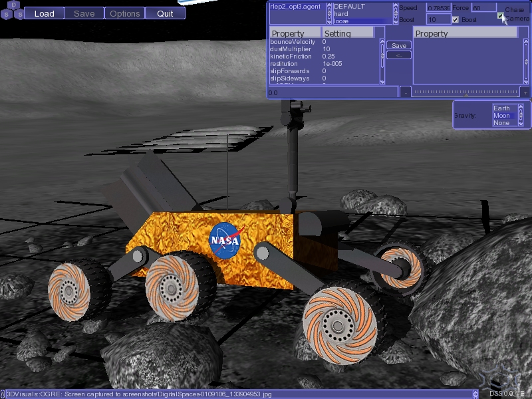Image resolution: width=532 pixels, height=399 pixels.
Task: Click the left arrow transfer button
Action: pos(399,55)
